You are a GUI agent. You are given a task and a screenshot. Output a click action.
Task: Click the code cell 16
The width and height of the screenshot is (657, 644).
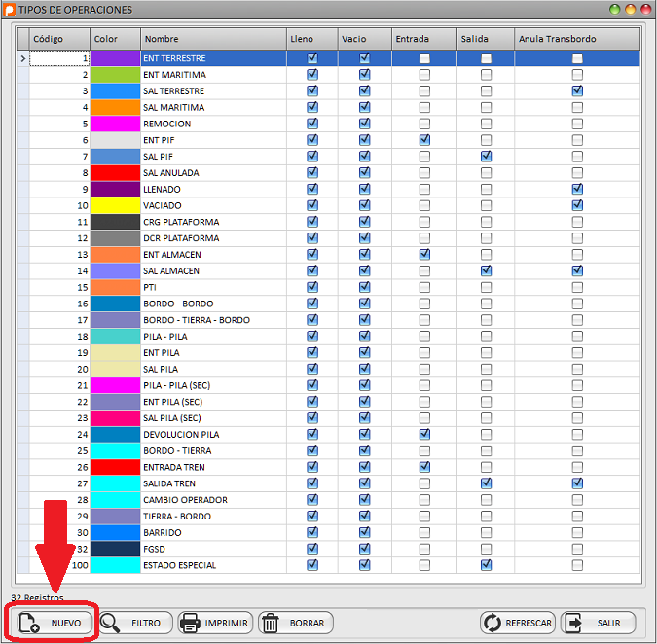(59, 304)
